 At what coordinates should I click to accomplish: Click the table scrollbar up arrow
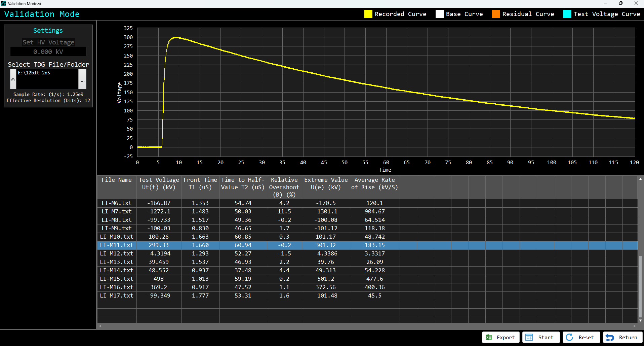(640, 179)
